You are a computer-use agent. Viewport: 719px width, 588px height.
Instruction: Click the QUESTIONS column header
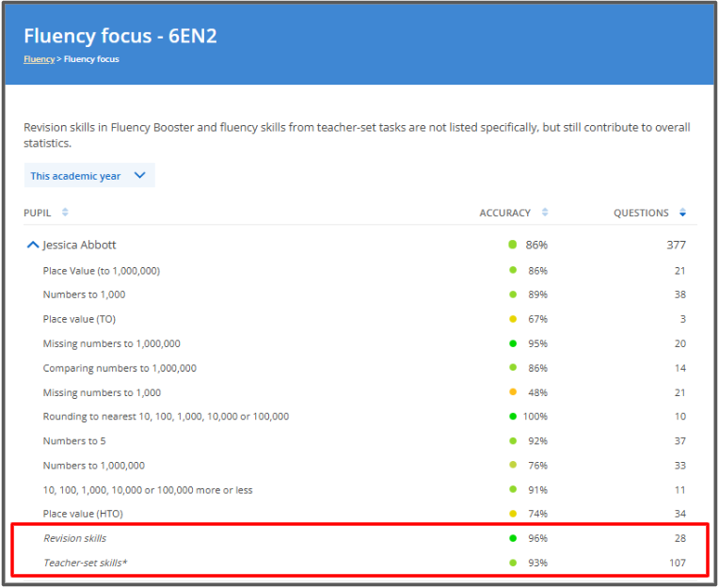[x=641, y=214]
